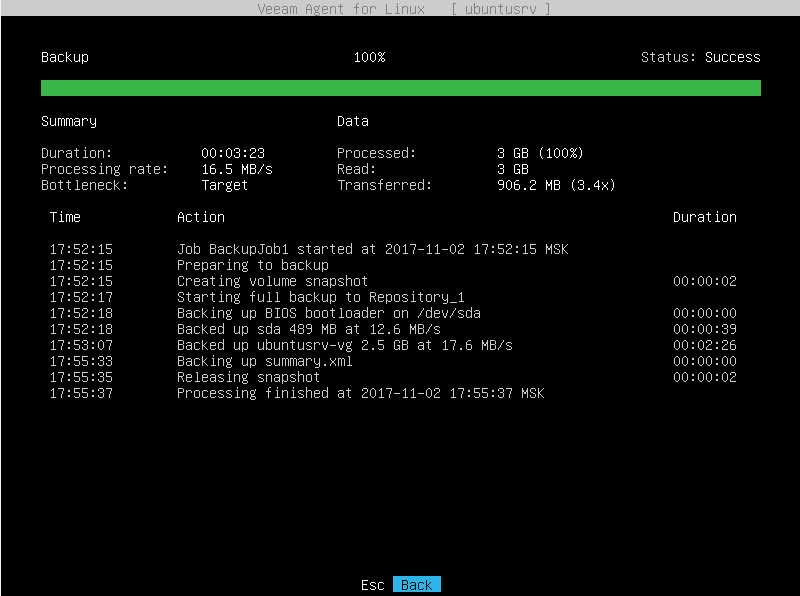Click the title 'Veeam Agent for Linux [ ubuntusrv ]'
800x596 pixels.
(404, 9)
